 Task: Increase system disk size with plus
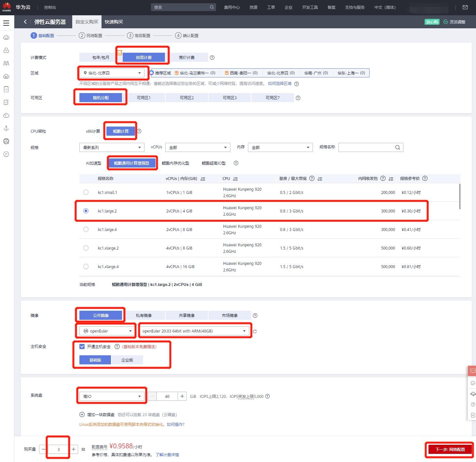[182, 396]
